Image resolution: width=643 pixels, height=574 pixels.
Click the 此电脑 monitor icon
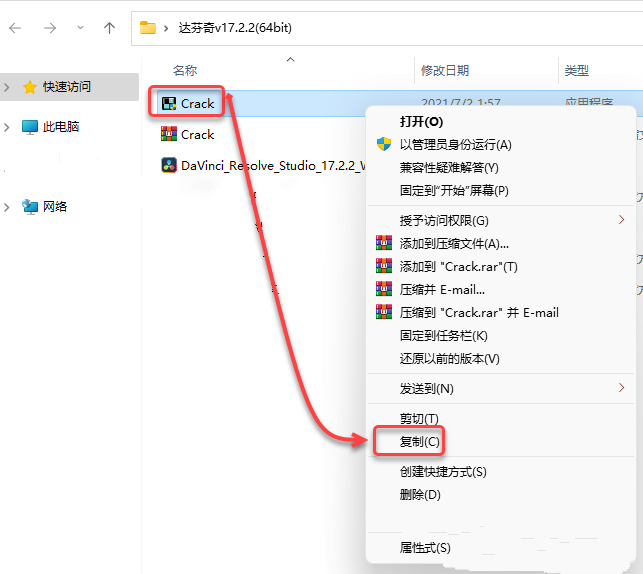click(x=30, y=127)
